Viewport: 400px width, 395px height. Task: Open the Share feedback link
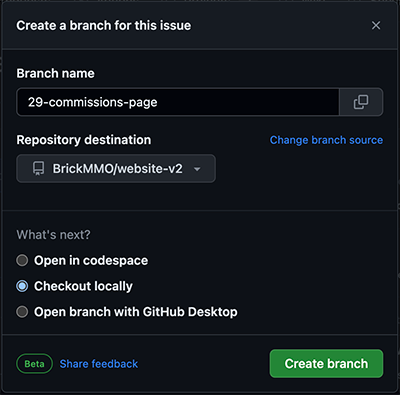click(x=99, y=364)
